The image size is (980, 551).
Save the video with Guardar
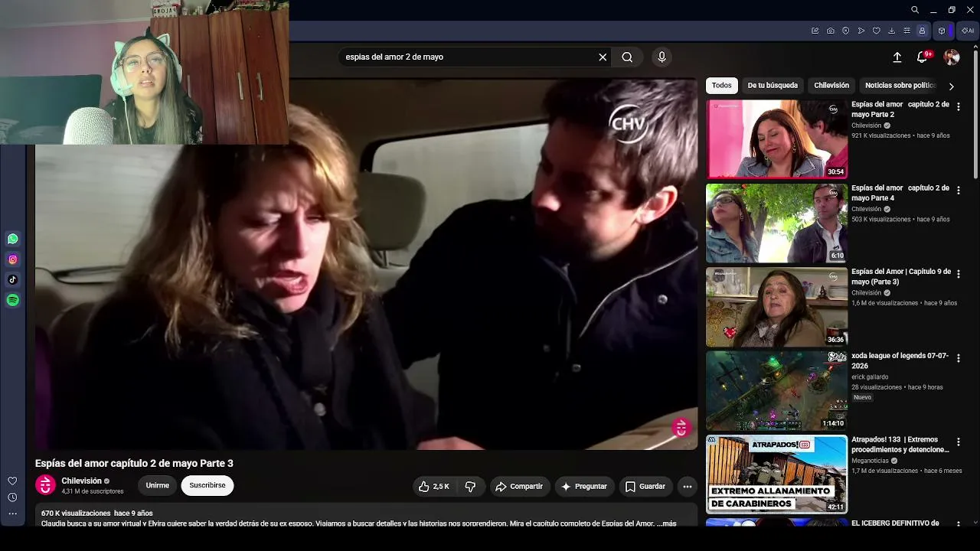pos(645,486)
